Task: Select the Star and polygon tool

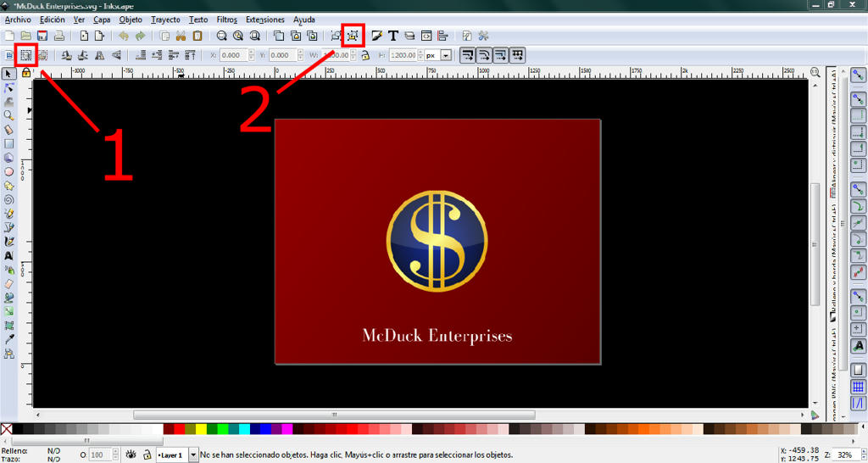Action: tap(8, 186)
